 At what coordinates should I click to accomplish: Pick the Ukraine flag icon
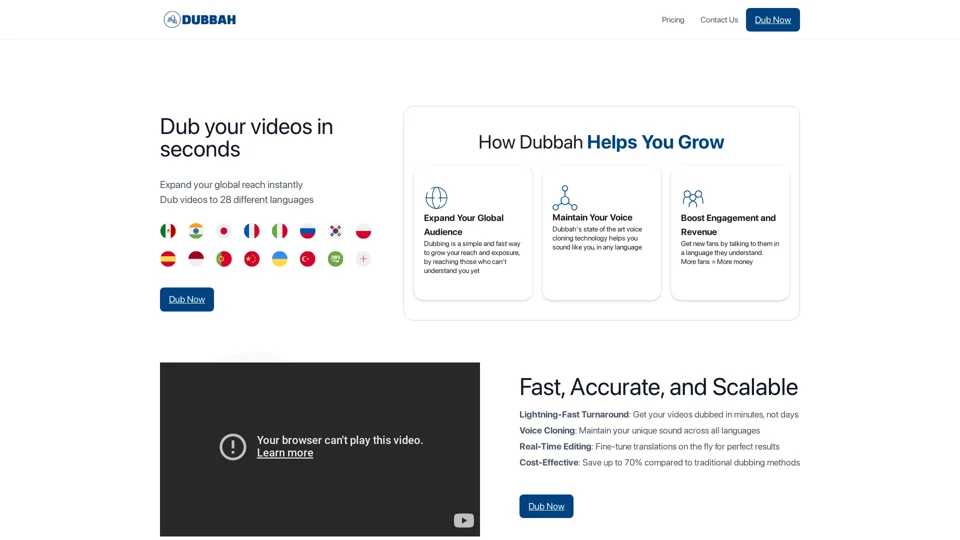(x=280, y=259)
